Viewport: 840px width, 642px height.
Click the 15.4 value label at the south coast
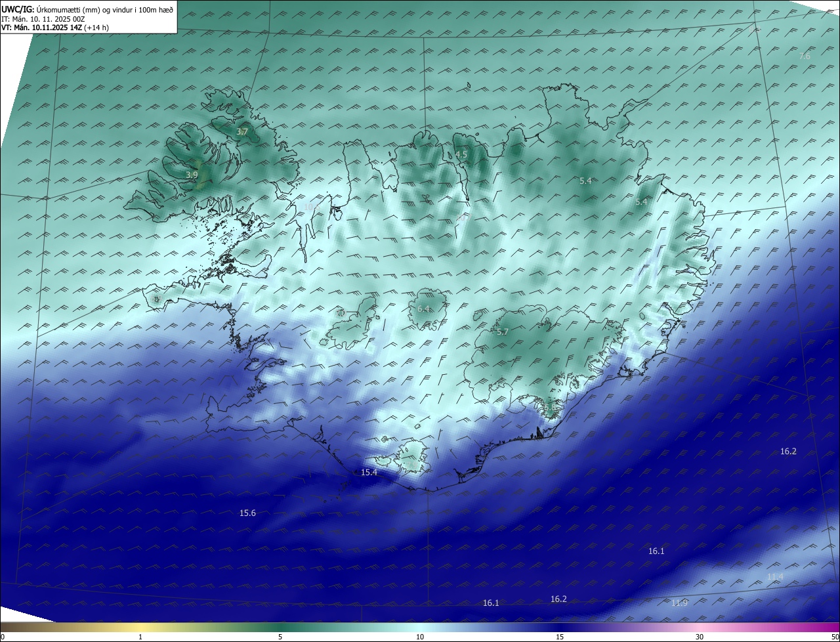click(369, 473)
